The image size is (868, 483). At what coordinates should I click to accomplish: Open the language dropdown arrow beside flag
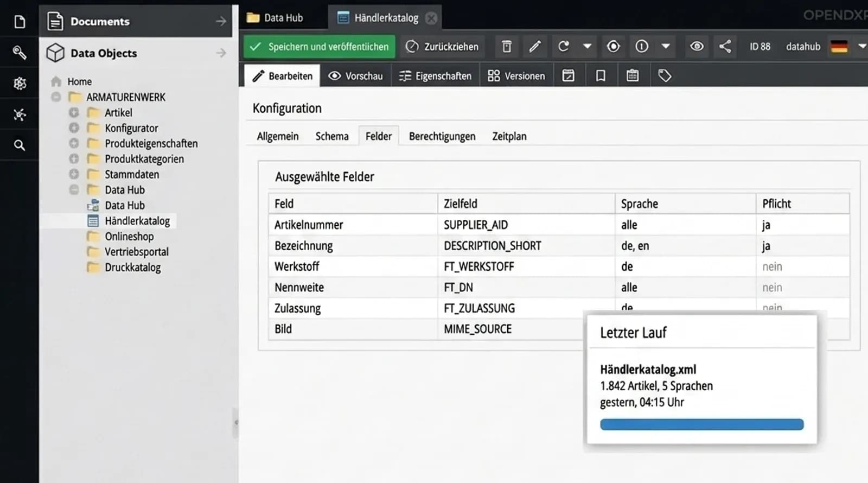point(862,47)
